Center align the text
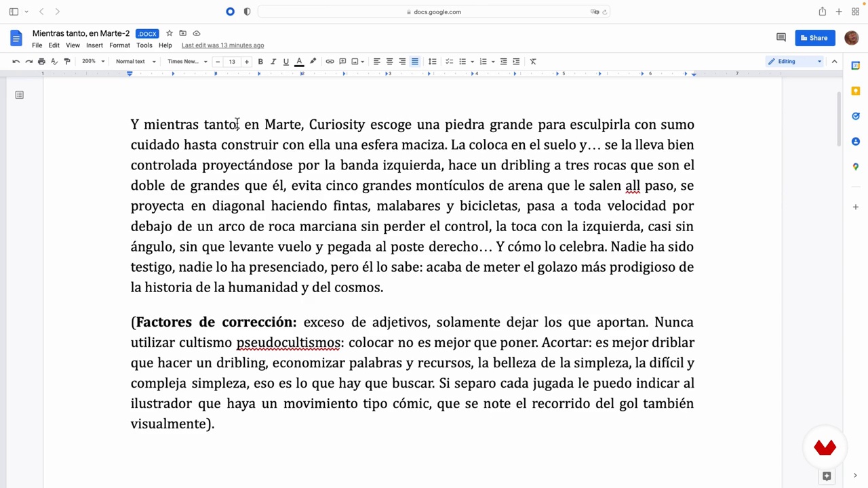 click(389, 62)
